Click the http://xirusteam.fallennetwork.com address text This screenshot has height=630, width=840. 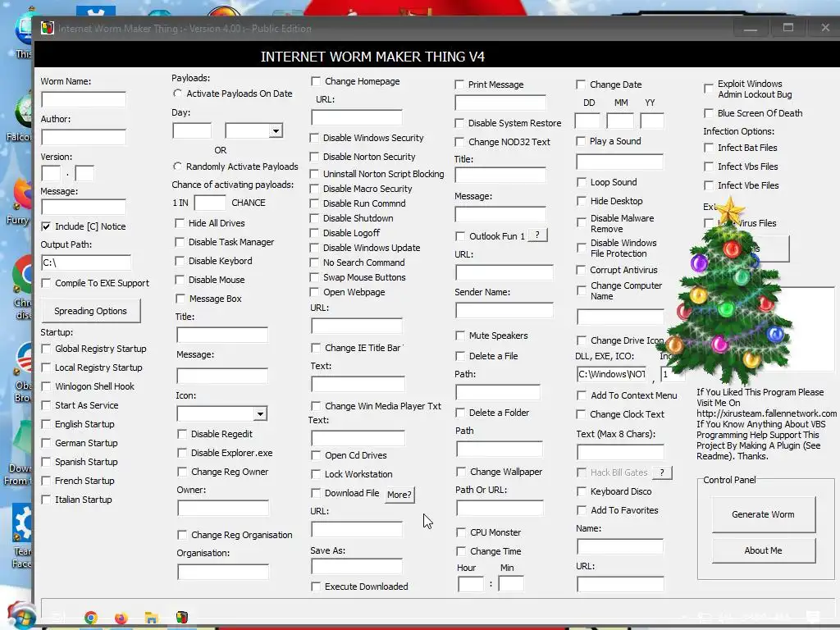(x=767, y=413)
